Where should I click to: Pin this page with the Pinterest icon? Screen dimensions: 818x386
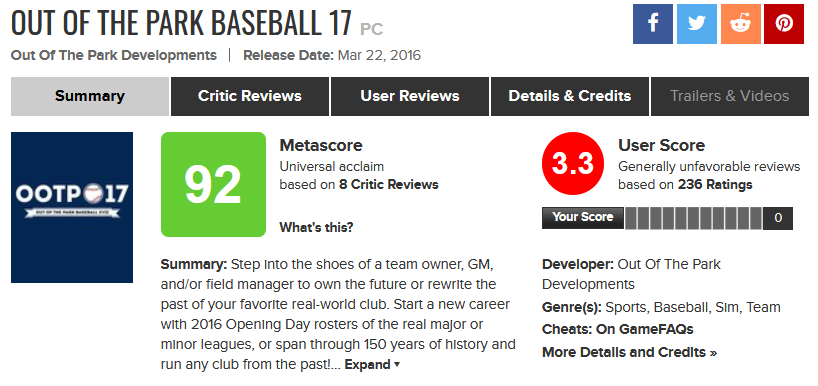point(784,24)
